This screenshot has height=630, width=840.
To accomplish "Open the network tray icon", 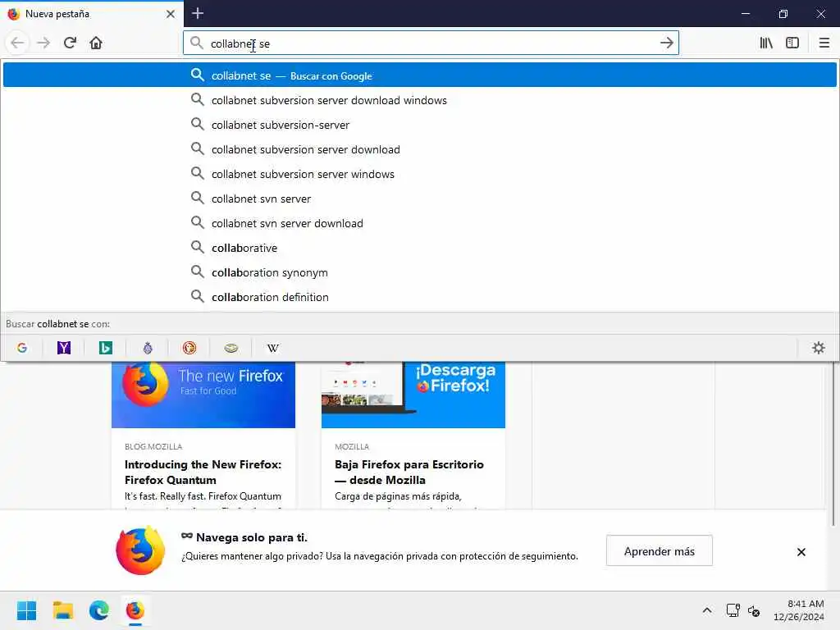I will click(733, 610).
